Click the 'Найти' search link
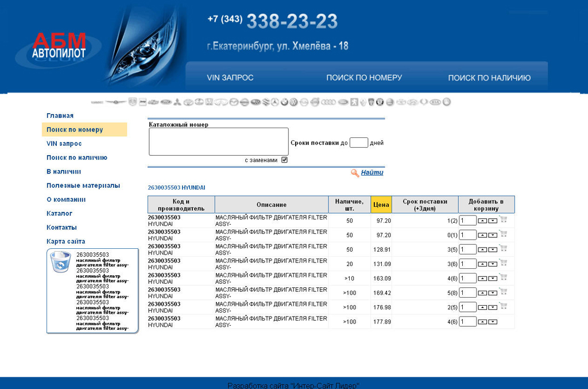 [x=372, y=172]
